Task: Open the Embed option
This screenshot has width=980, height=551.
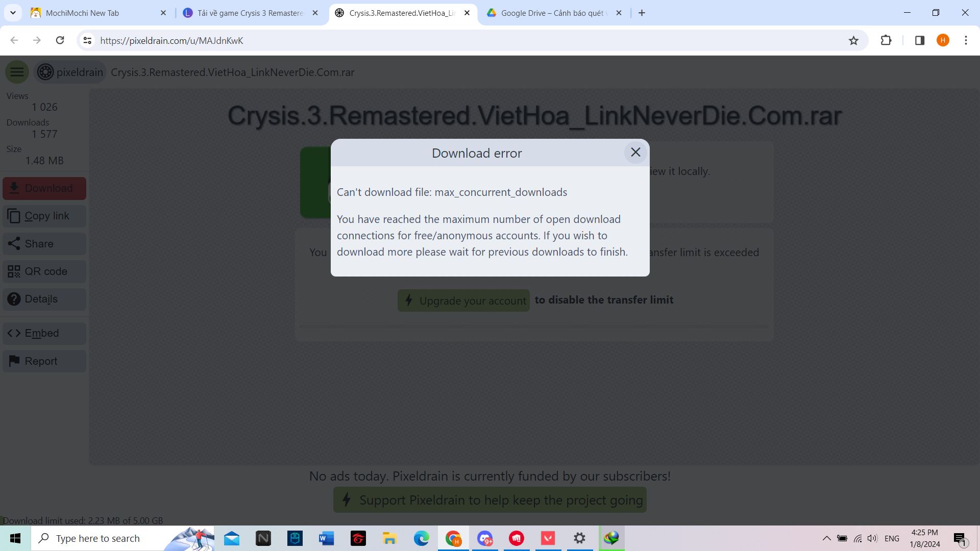Action: pyautogui.click(x=44, y=333)
